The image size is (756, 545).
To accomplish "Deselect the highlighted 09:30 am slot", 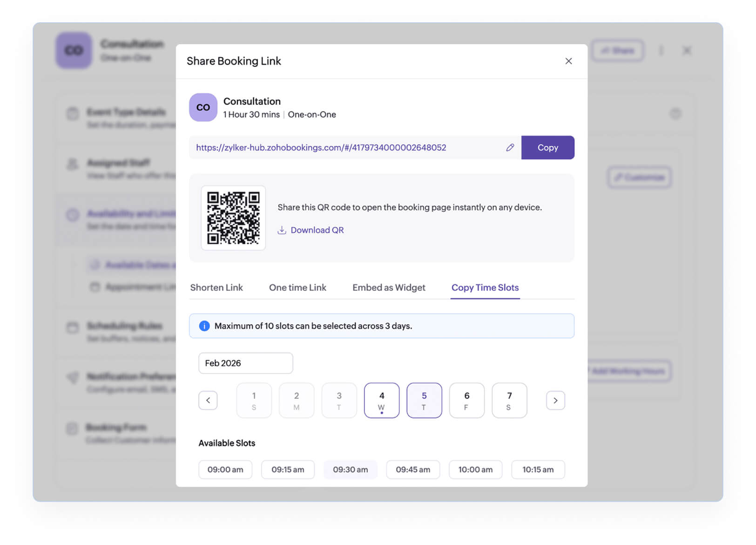I will click(350, 470).
